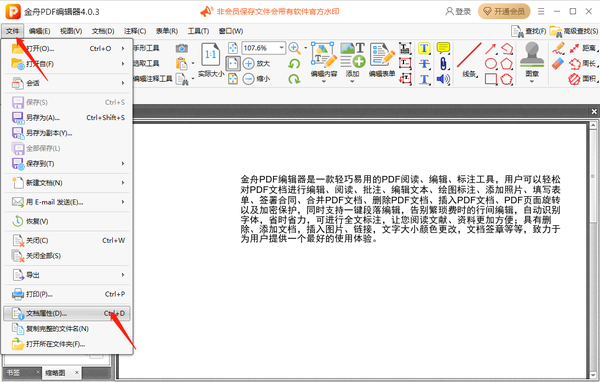Select the eraser tool icon
This screenshot has width=600, height=382.
[558, 64]
